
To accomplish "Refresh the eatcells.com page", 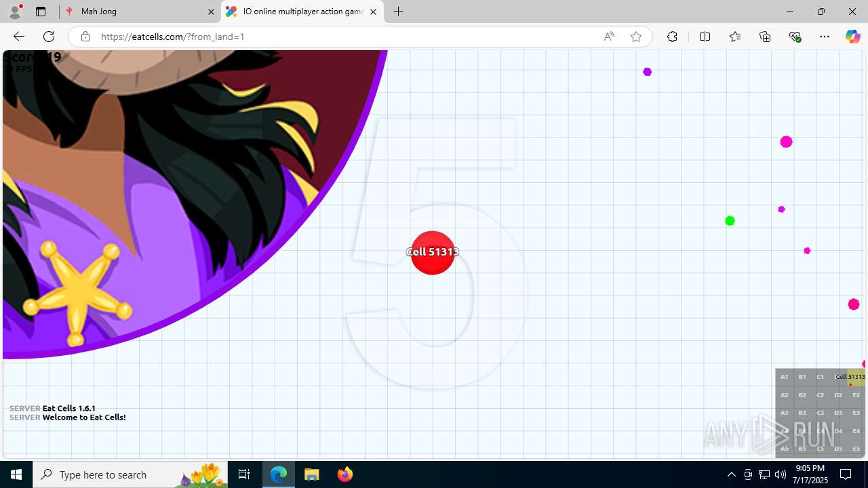I will [49, 37].
